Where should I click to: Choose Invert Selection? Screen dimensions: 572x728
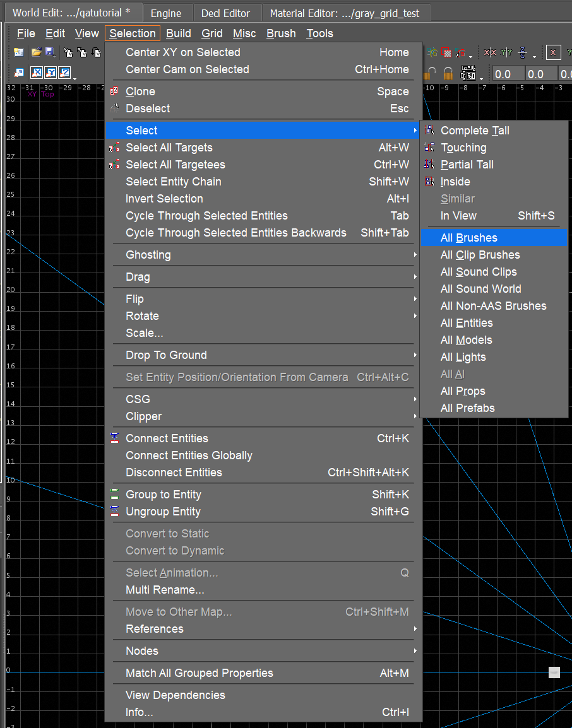264,199
